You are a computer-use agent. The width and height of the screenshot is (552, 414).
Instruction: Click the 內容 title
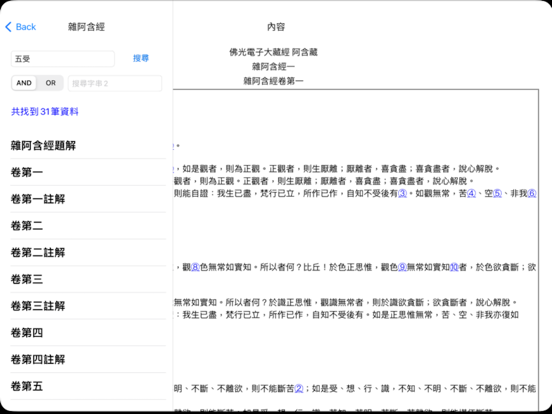tap(276, 27)
